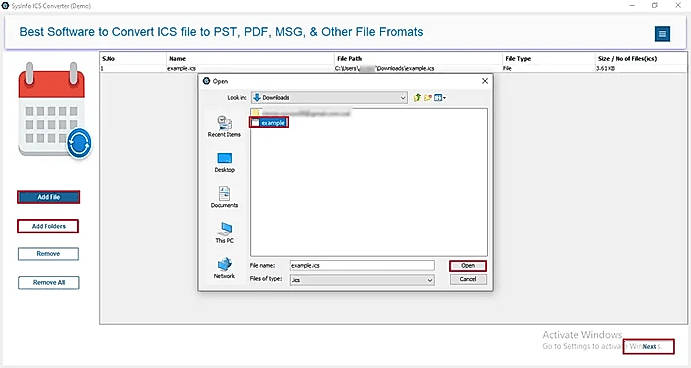Viewport: 691px width, 368px height.
Task: Select the blurred folder above example
Action: click(x=301, y=113)
